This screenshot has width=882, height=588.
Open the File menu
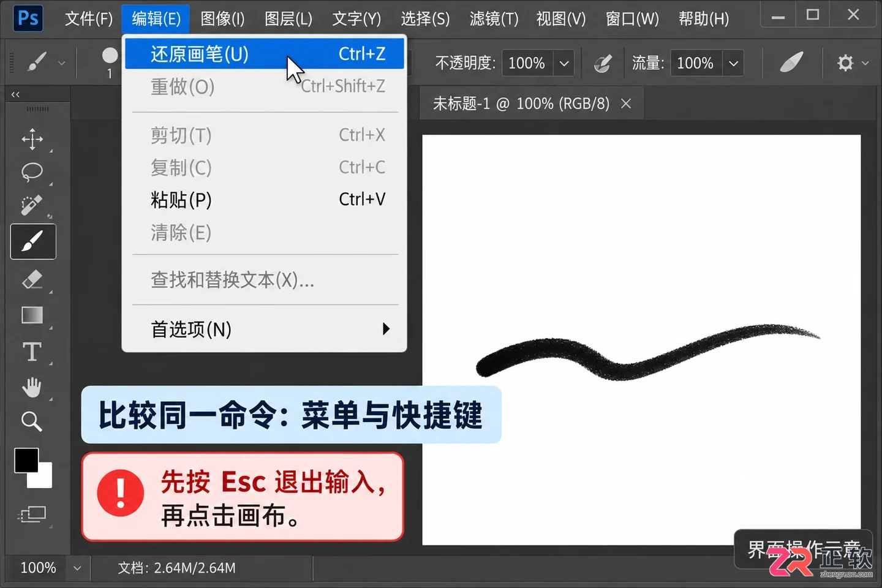click(89, 19)
